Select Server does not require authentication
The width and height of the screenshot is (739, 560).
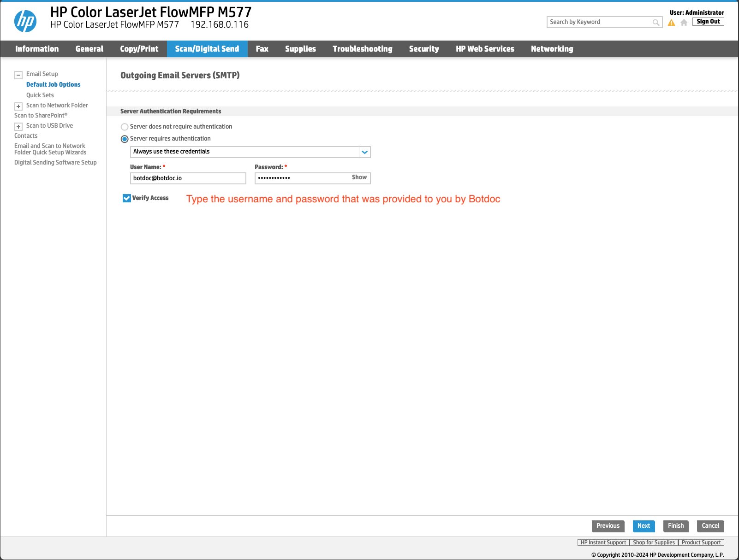tap(125, 127)
